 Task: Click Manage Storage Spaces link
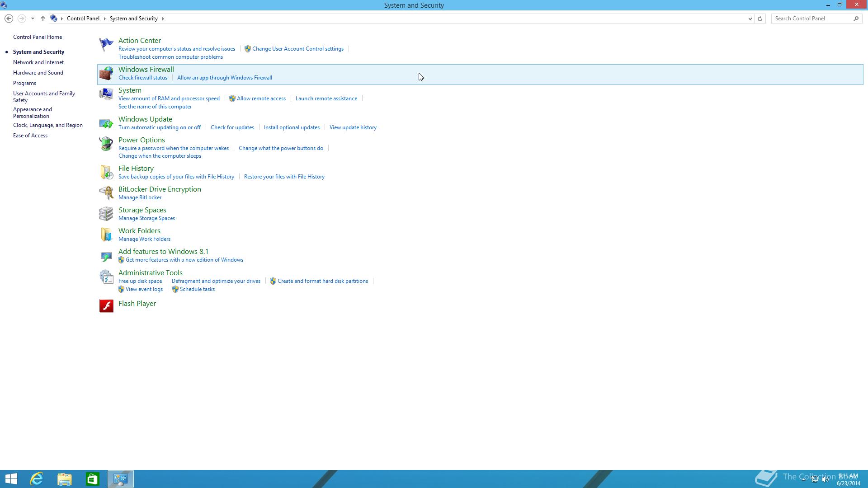point(146,218)
